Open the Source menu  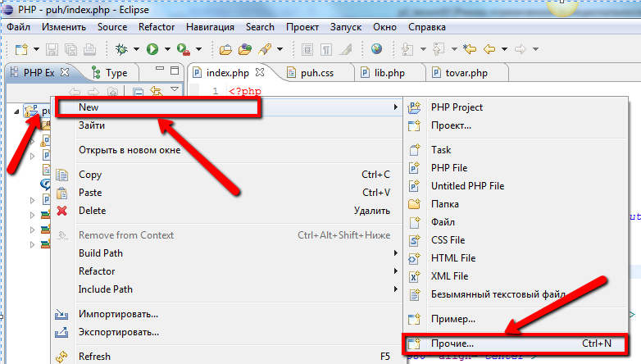[112, 27]
